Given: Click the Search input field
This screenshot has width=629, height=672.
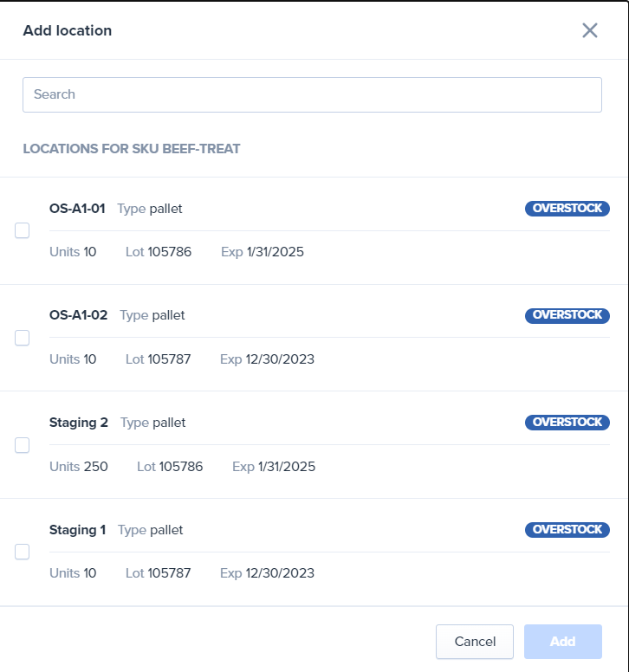Looking at the screenshot, I should coord(312,94).
